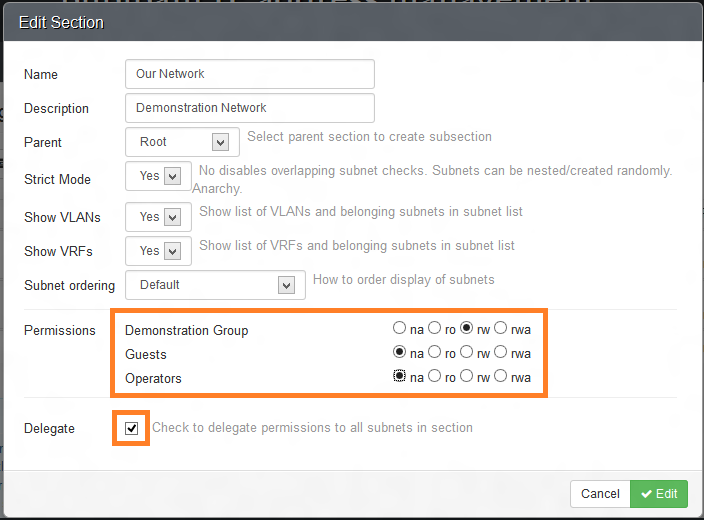Select rwa for Guests group

coord(501,352)
